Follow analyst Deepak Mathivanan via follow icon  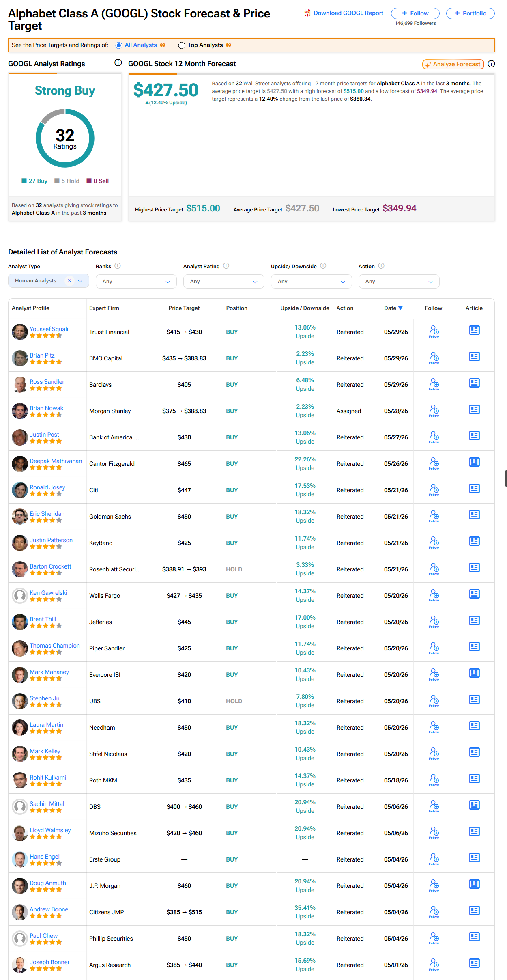(x=434, y=463)
